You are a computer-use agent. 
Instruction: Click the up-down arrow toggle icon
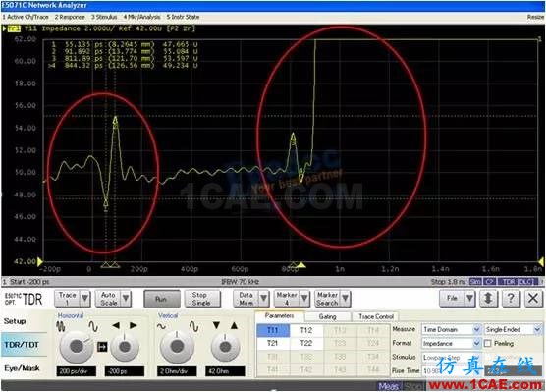pyautogui.click(x=488, y=299)
